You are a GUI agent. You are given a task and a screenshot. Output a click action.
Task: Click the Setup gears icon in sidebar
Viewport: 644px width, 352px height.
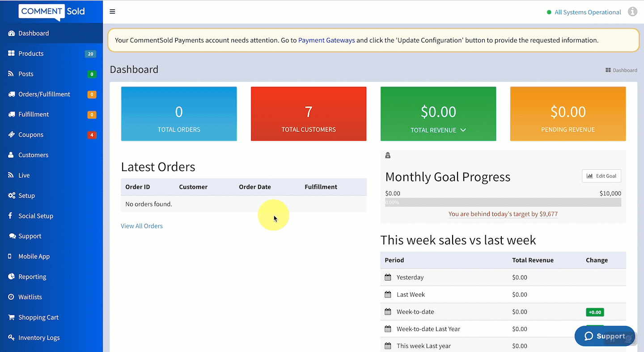[12, 196]
